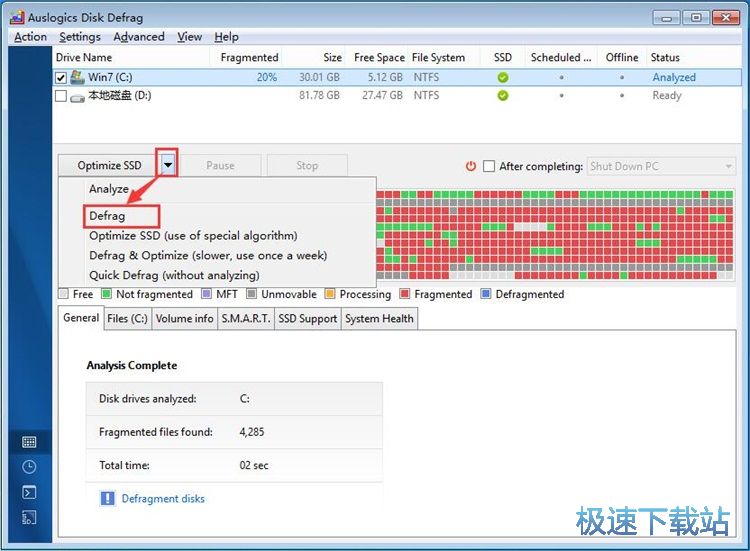This screenshot has height=551, width=750.
Task: Click the Auslogics Disk Defrag title bar icon
Action: tap(17, 18)
